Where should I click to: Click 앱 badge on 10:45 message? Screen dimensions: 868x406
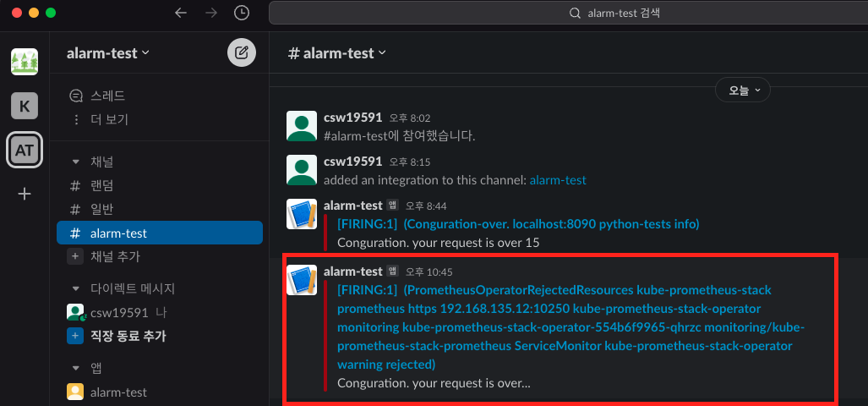click(x=392, y=272)
